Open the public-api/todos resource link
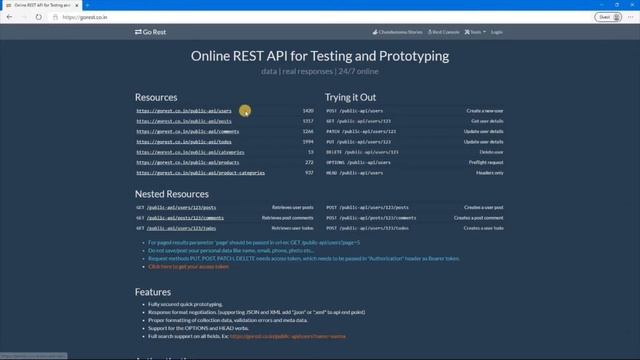Image resolution: width=640 pixels, height=360 pixels. pos(184,142)
